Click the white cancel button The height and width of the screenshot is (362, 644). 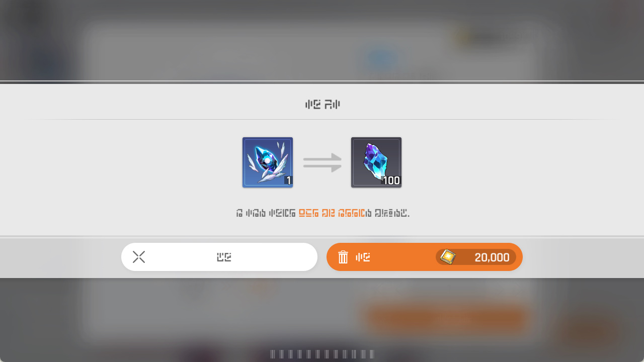[219, 257]
